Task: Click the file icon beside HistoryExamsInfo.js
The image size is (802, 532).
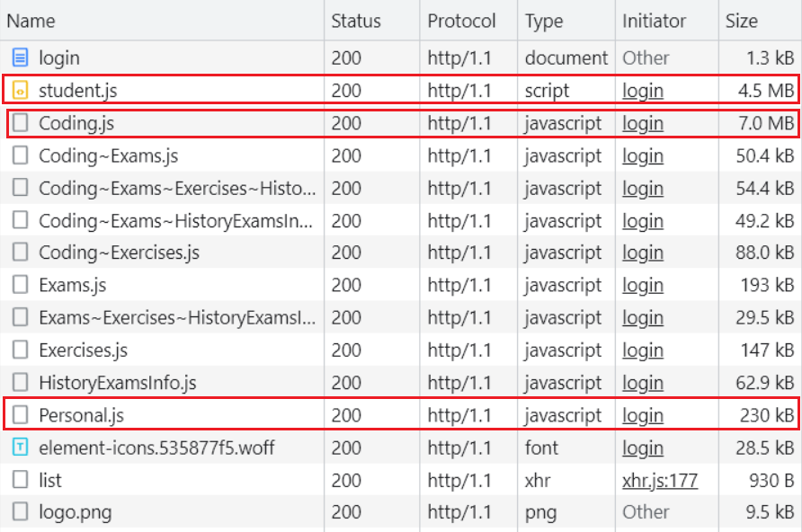Action: click(x=20, y=383)
